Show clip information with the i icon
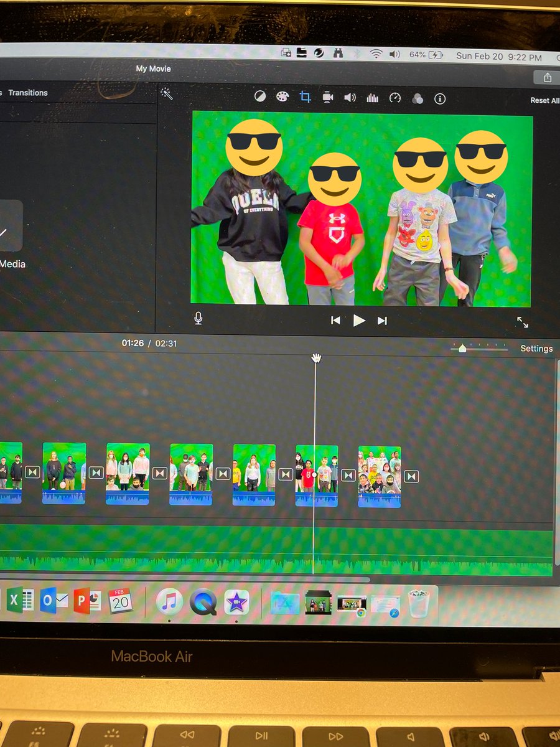This screenshot has height=747, width=560. 440,98
